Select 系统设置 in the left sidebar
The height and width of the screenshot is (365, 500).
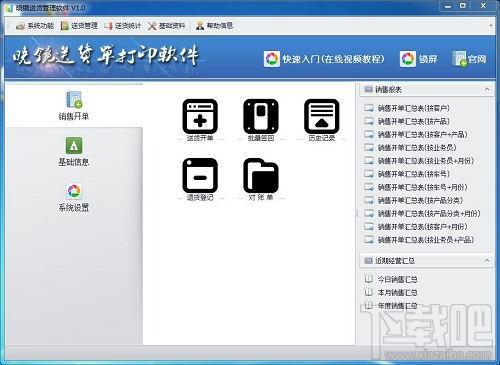click(x=74, y=197)
